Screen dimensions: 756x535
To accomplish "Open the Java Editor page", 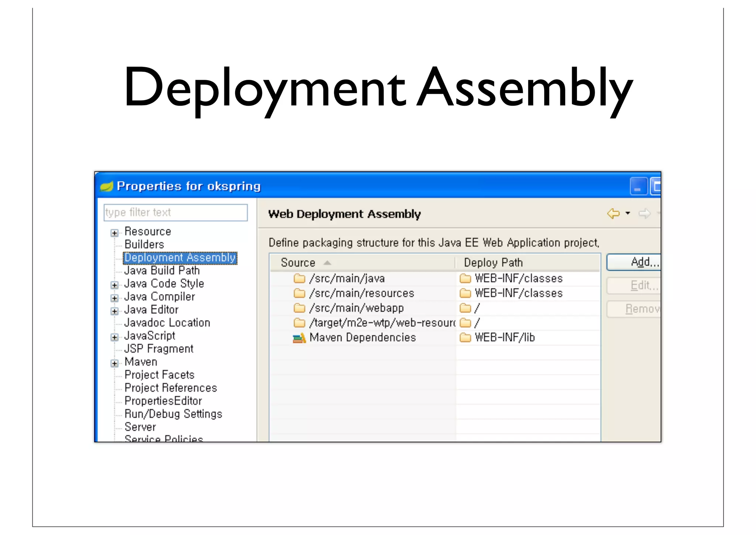I will tap(151, 310).
